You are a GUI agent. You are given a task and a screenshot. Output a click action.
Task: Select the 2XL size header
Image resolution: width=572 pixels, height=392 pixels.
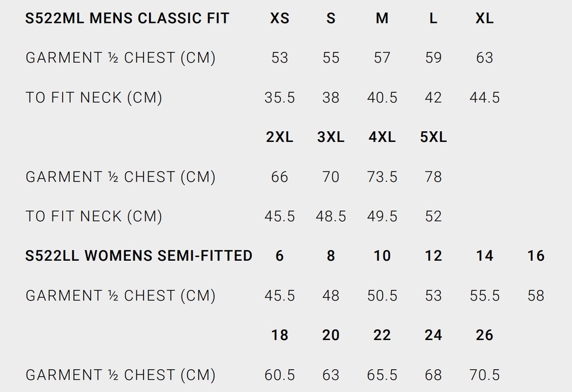(279, 137)
